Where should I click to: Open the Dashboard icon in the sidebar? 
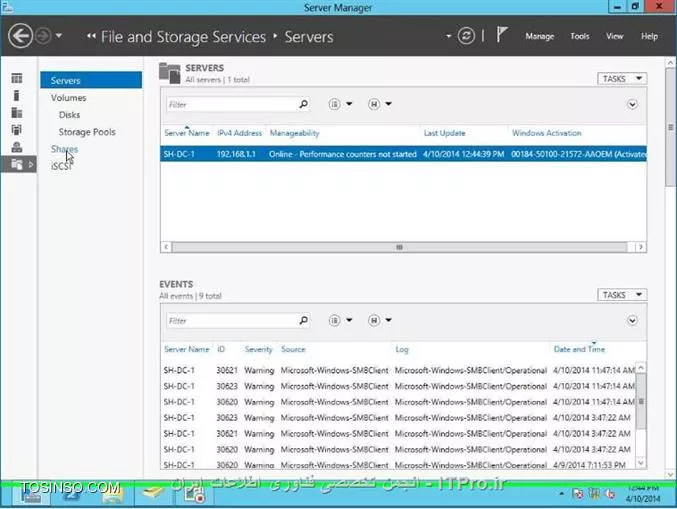point(17,78)
